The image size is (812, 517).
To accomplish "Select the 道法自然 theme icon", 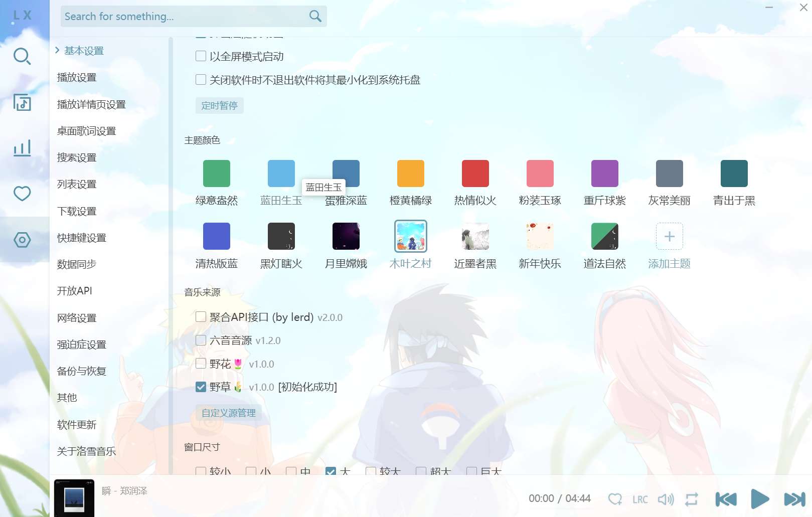I will [x=605, y=236].
